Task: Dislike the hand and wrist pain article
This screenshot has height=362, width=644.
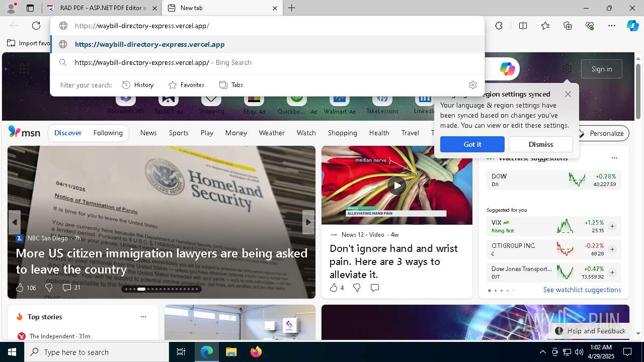Action: coord(357,288)
